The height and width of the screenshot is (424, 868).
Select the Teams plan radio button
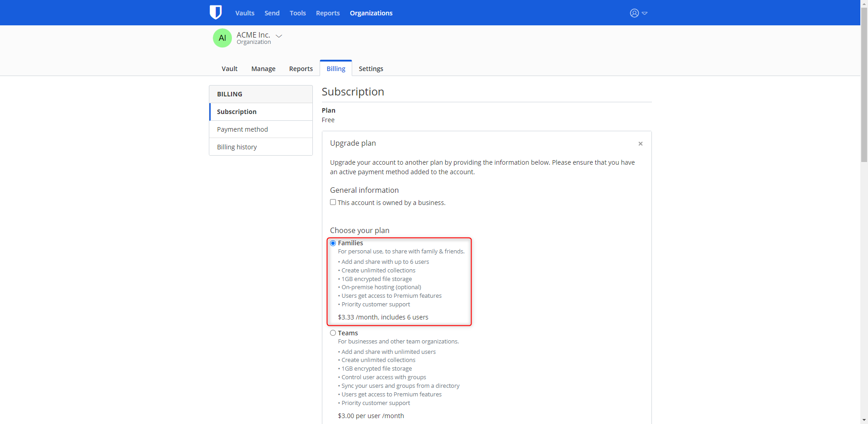(333, 333)
